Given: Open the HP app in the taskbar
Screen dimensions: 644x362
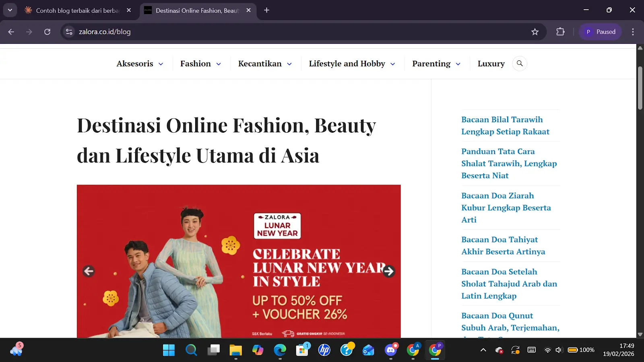Looking at the screenshot, I should pos(324,350).
